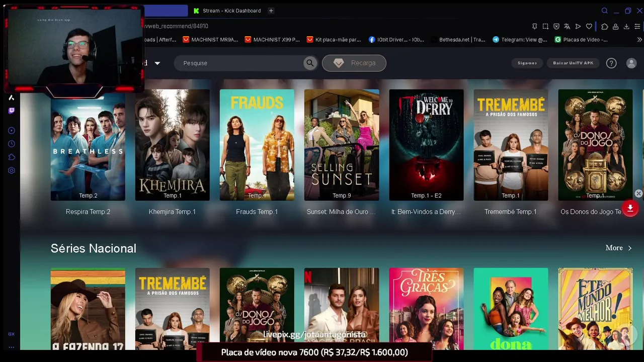
Task: Open the help question mark icon
Action: [611, 63]
